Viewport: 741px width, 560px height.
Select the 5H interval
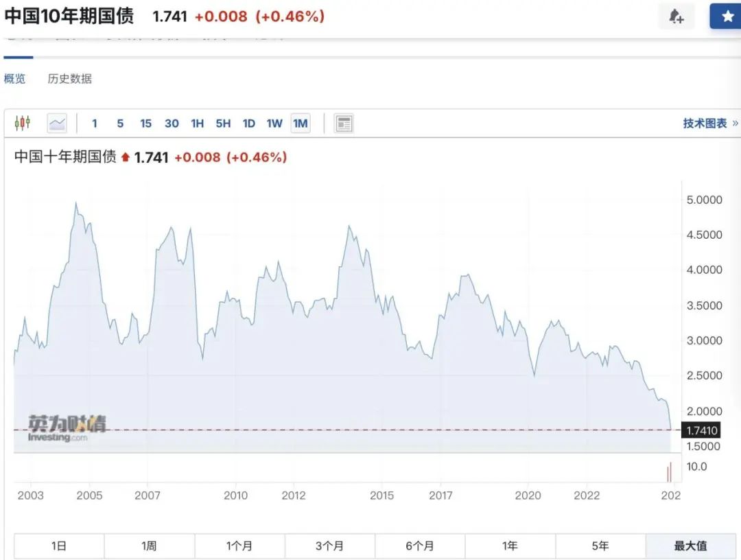click(223, 124)
